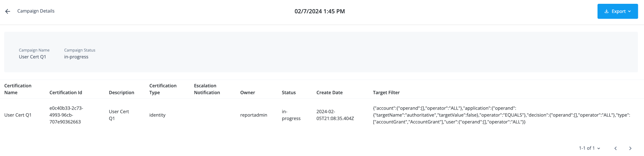
Task: Click the download icon on Export
Action: coord(606,11)
